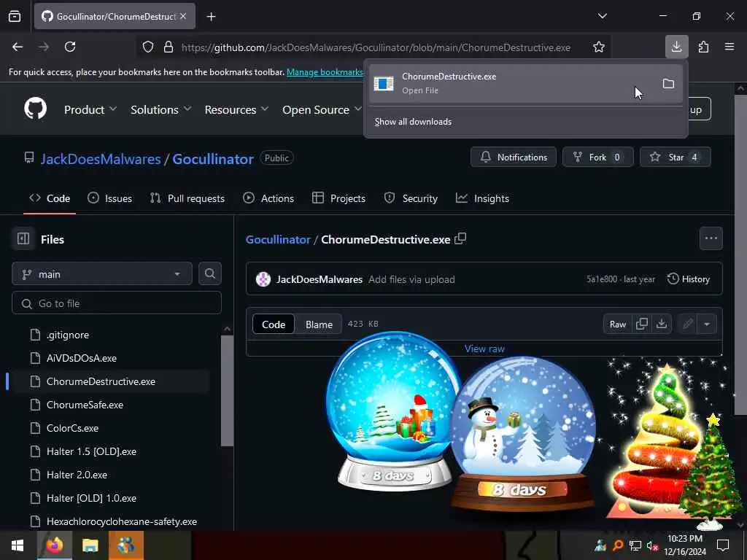
Task: Select the Code view toggle
Action: [274, 324]
